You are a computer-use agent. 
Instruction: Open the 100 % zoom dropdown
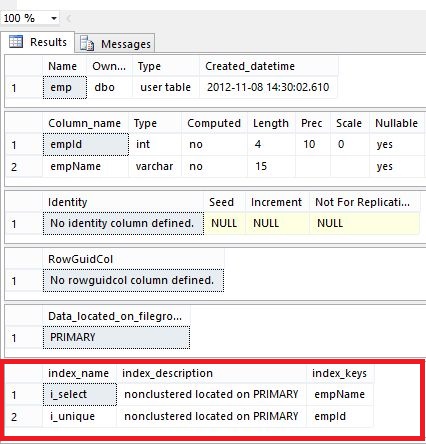[54, 18]
